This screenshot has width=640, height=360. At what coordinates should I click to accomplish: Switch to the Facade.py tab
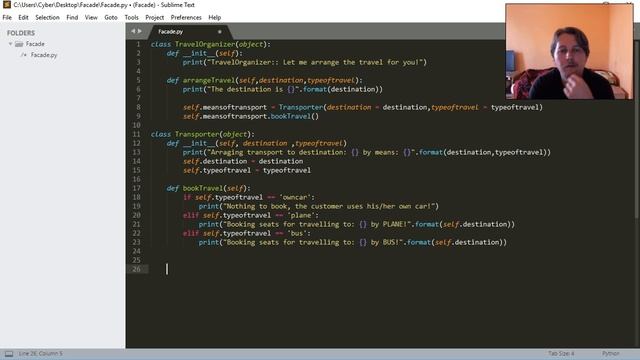coord(171,31)
